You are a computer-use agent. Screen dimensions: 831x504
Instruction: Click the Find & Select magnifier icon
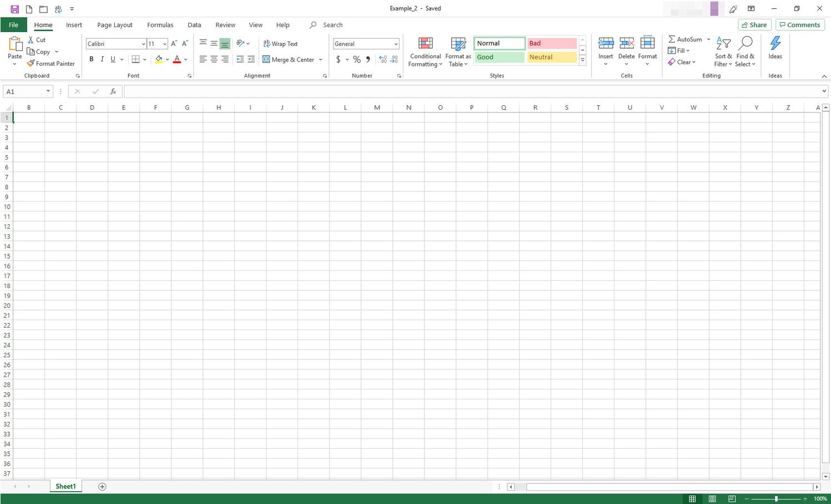pos(746,44)
